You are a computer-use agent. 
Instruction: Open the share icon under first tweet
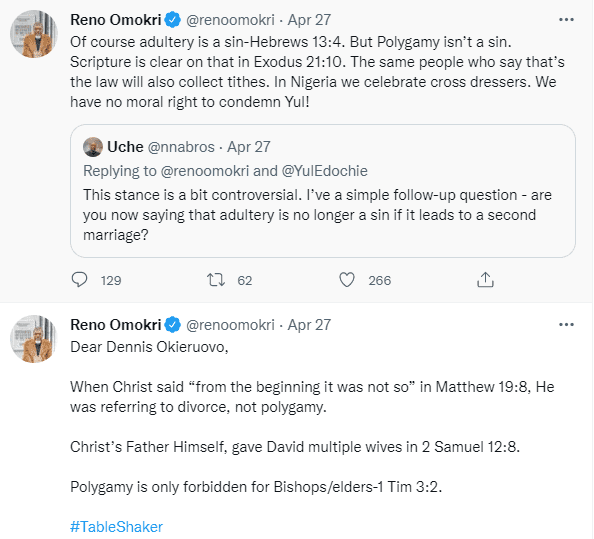(x=485, y=280)
